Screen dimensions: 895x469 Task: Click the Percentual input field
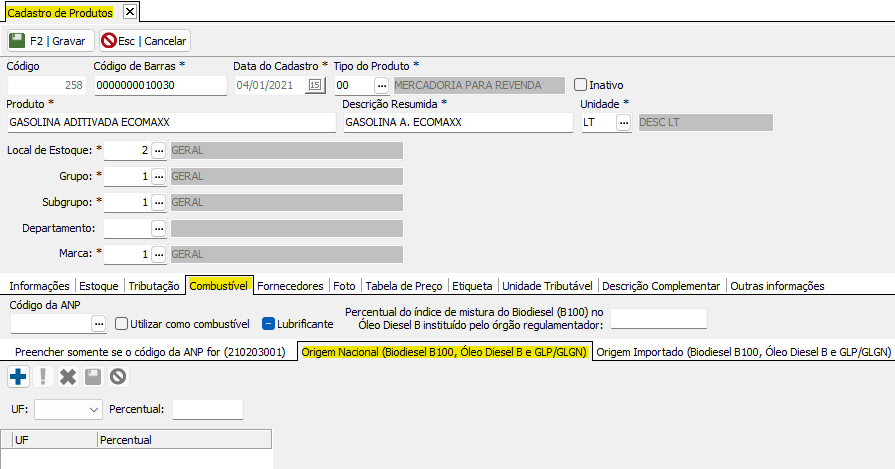[x=207, y=409]
